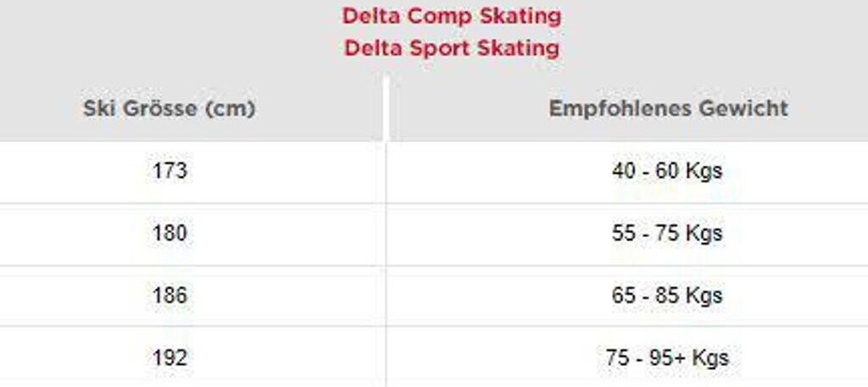This screenshot has height=387, width=868.
Task: Click the (cm) unit in the header
Action: pos(231,108)
